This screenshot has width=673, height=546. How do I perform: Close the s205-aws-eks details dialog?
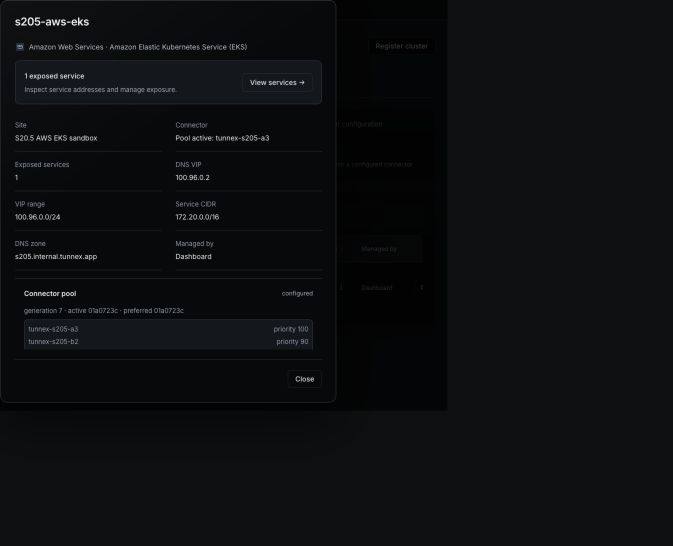[304, 379]
